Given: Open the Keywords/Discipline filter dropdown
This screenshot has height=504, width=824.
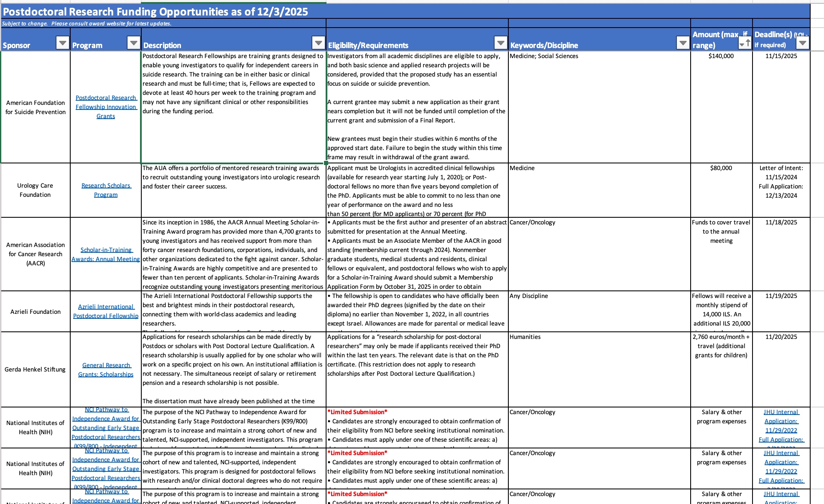Looking at the screenshot, I should click(x=683, y=43).
